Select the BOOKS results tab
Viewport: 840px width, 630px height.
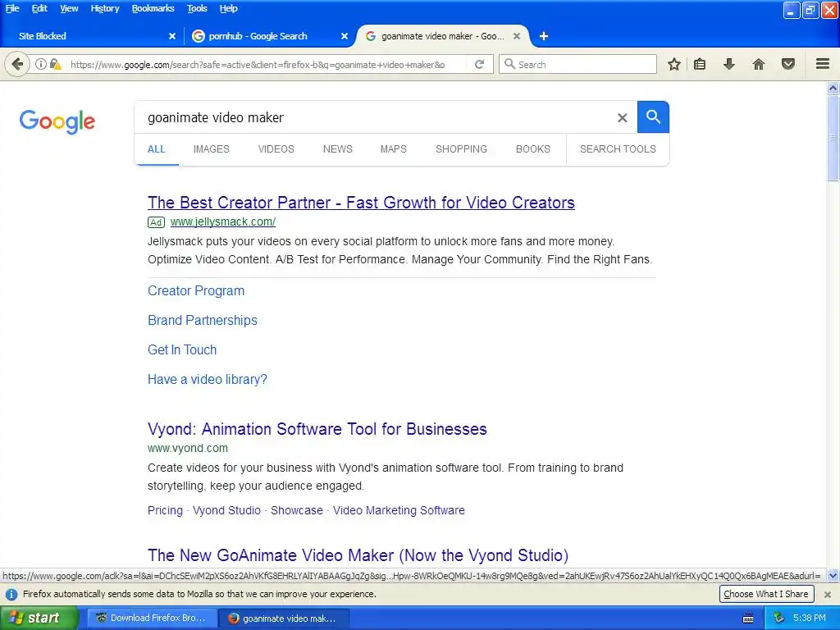tap(533, 149)
